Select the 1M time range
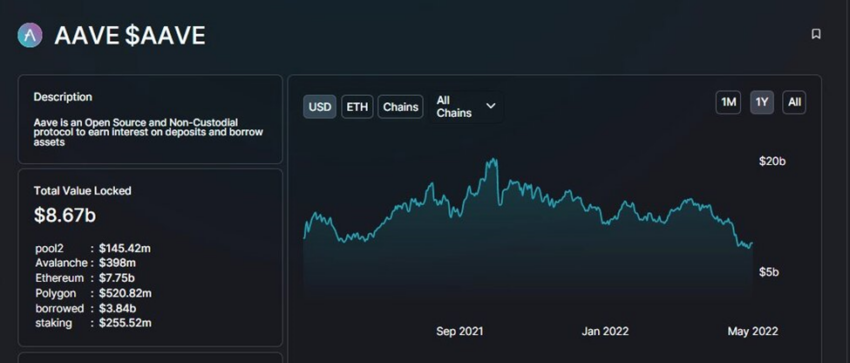The width and height of the screenshot is (850, 363). point(729,102)
